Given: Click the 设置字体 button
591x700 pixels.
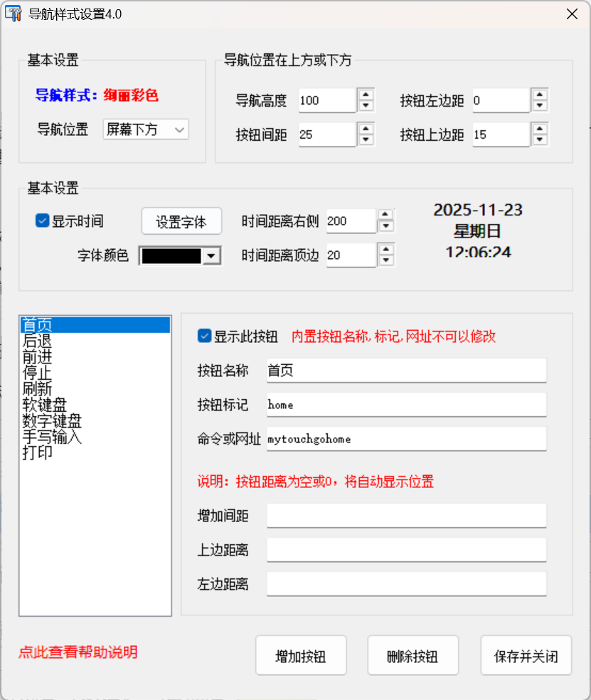Looking at the screenshot, I should click(181, 222).
